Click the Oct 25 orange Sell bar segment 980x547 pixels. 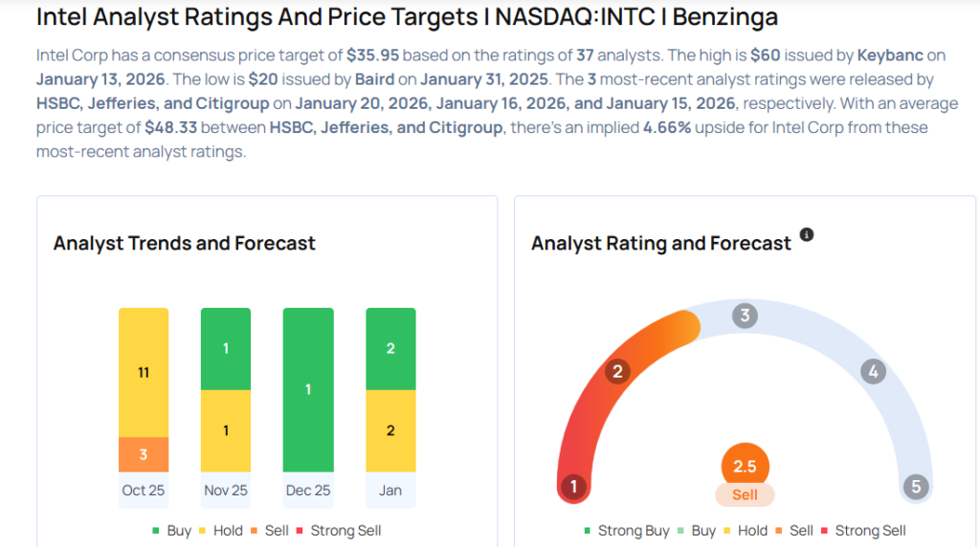144,454
